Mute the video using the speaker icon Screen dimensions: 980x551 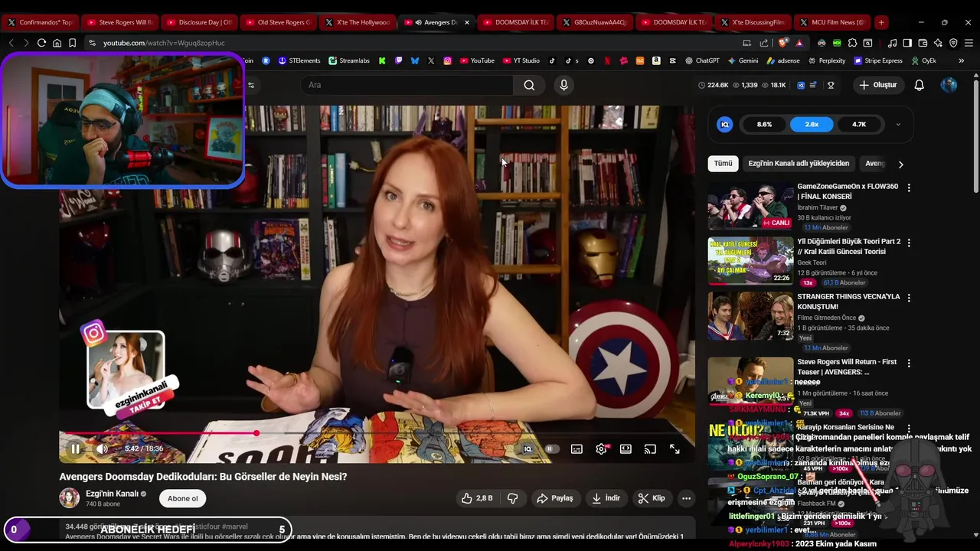(x=102, y=449)
